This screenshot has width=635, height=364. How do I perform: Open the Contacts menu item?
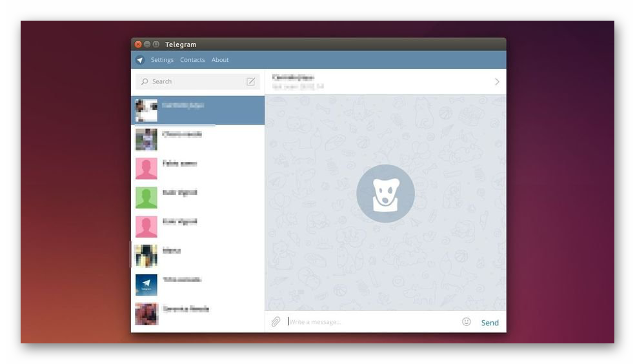pos(192,60)
